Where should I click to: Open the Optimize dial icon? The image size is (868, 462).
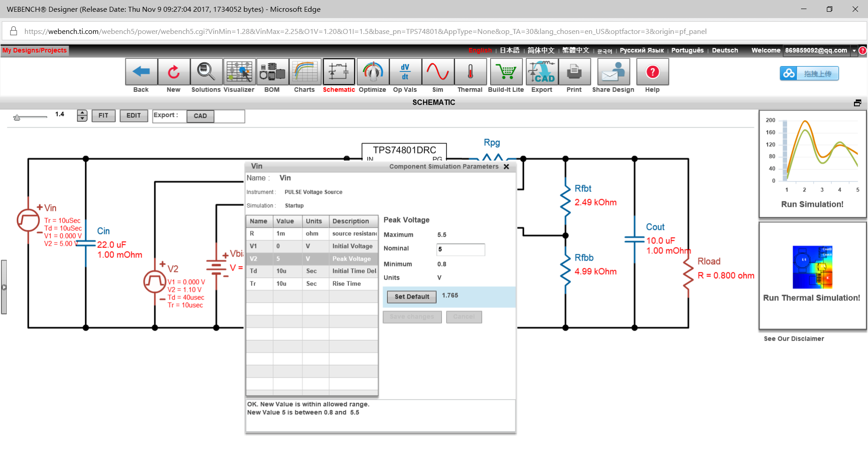coord(373,72)
